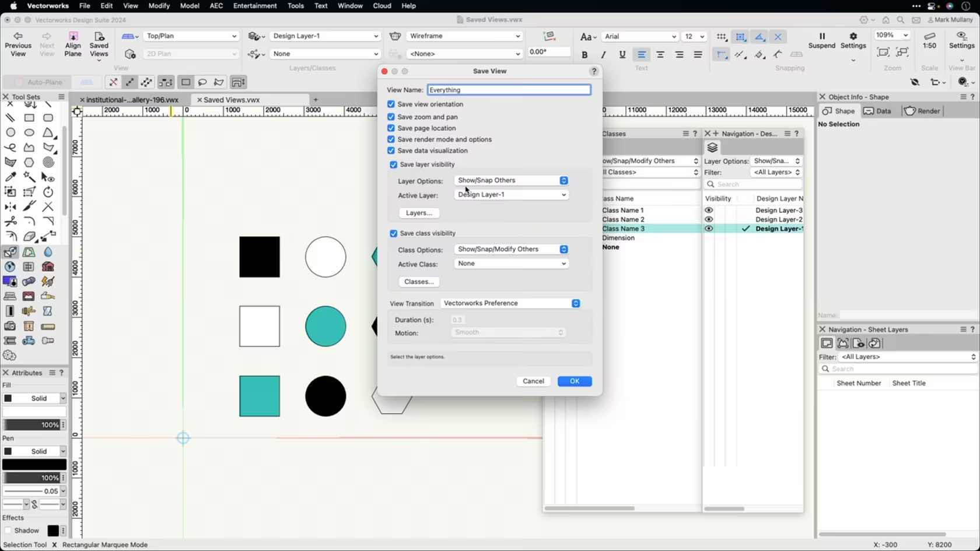Uncheck Save zoom and pan
The width and height of the screenshot is (980, 551).
pos(391,117)
